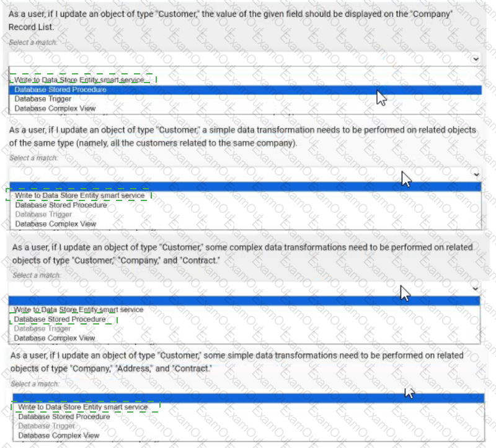496x448 pixels.
Task: Click first question's empty match select field
Action: point(246,59)
